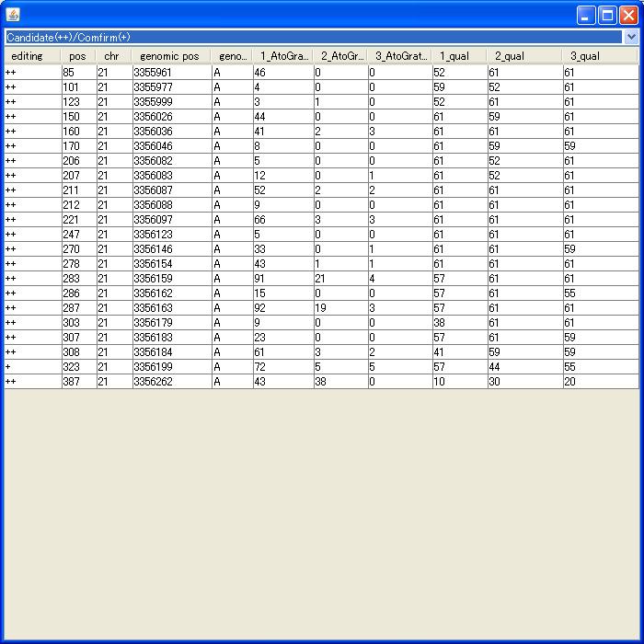Click the 1_qual column header

coord(459,56)
